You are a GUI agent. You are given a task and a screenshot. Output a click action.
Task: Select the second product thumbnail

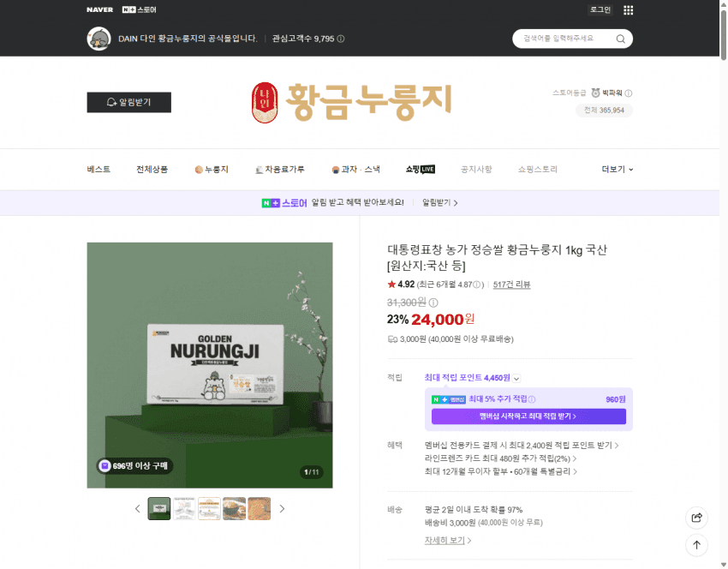coord(184,509)
